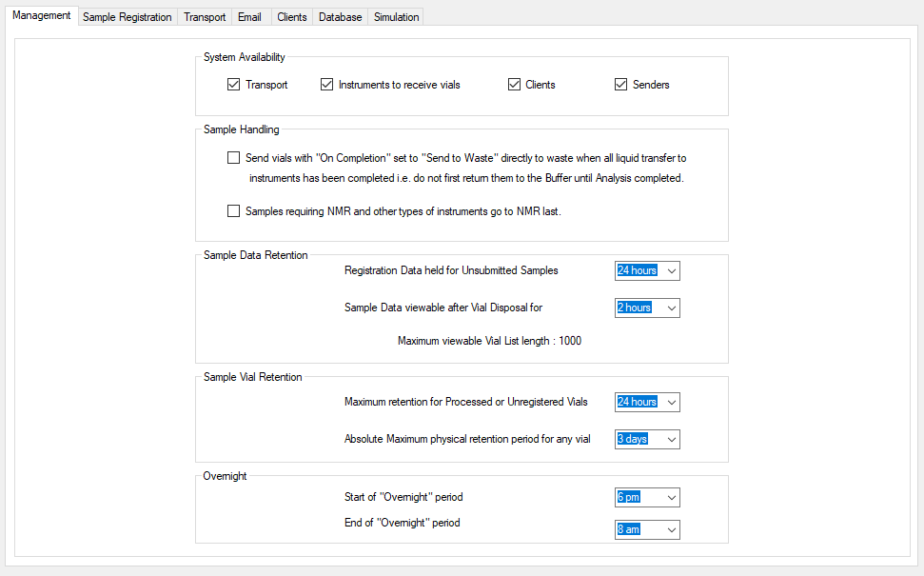Select the Simulation tab

pyautogui.click(x=395, y=15)
